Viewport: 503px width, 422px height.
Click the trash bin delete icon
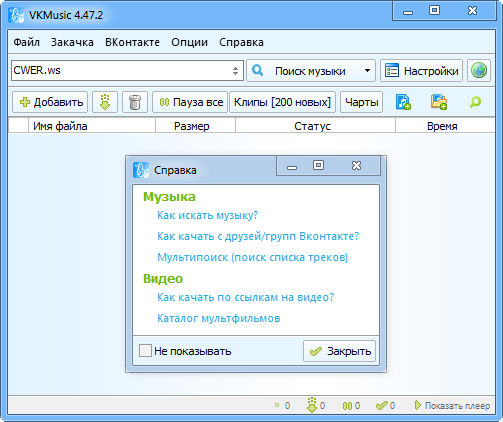pos(135,102)
